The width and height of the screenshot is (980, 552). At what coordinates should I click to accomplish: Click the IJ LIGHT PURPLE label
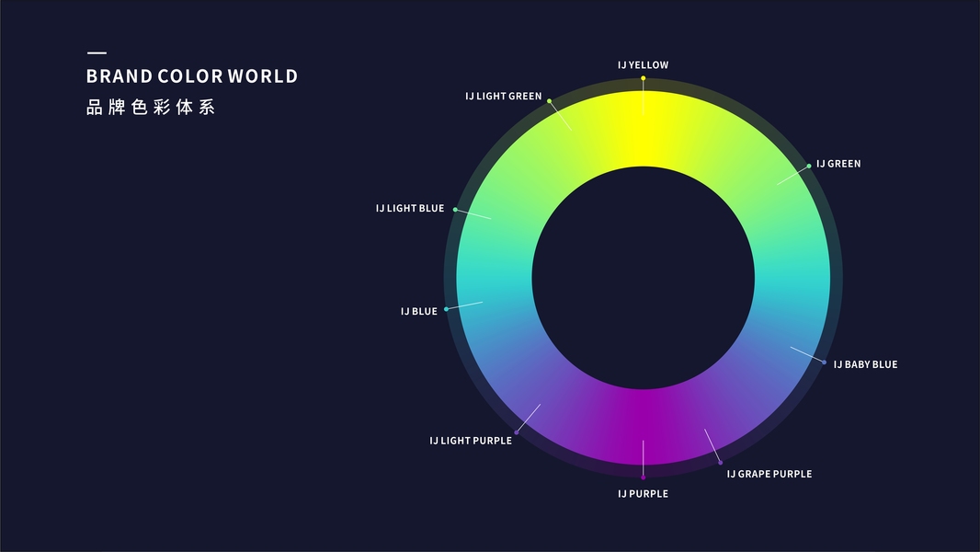pyautogui.click(x=471, y=441)
